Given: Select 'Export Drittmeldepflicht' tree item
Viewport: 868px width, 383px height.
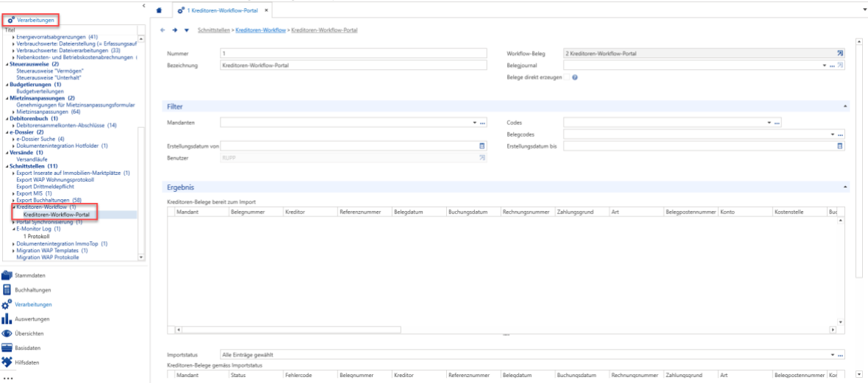Looking at the screenshot, I should click(46, 187).
